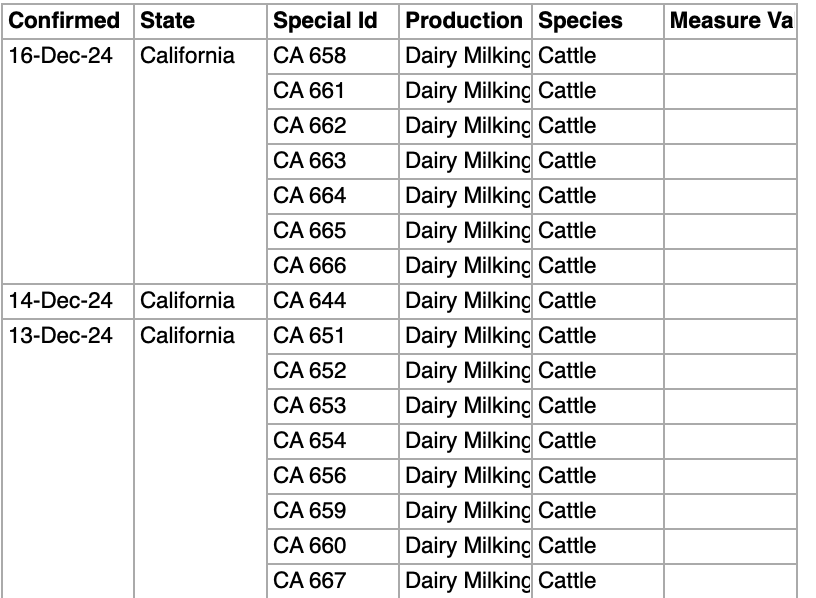Image resolution: width=816 pixels, height=598 pixels.
Task: Click California state cell beside 14-Dec-24
Action: [x=187, y=301]
